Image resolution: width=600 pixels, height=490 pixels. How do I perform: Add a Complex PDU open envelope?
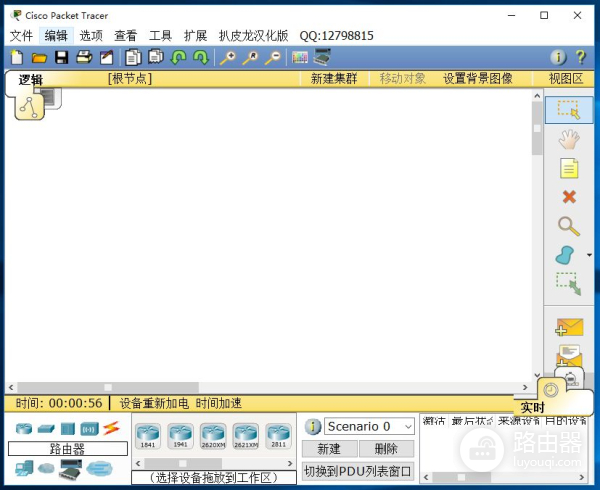pos(569,356)
